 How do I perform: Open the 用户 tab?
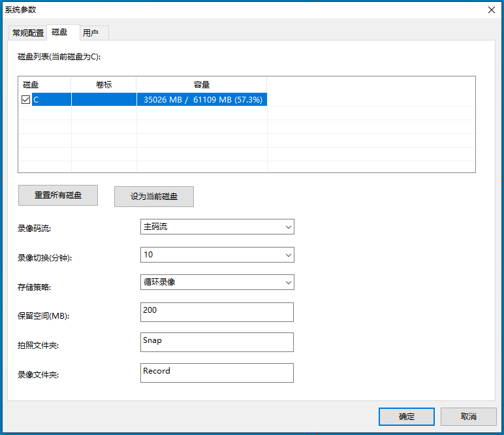pyautogui.click(x=91, y=33)
